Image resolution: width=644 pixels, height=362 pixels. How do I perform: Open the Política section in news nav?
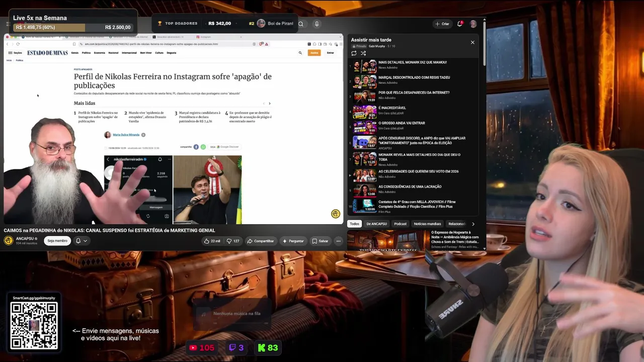pyautogui.click(x=86, y=53)
